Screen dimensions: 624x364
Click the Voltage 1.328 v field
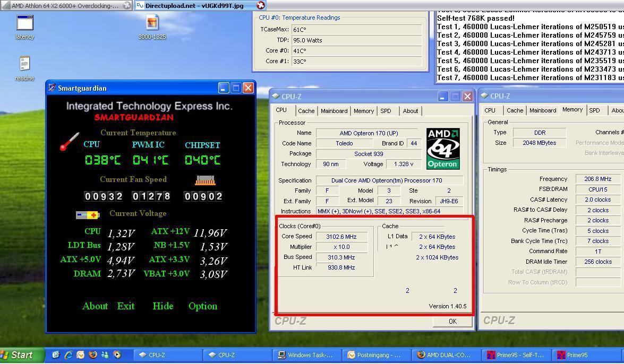[404, 164]
